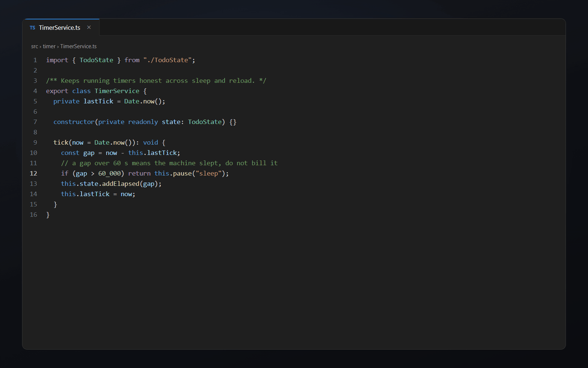Click the "sleep" string literal
This screenshot has width=588, height=368.
tap(209, 173)
